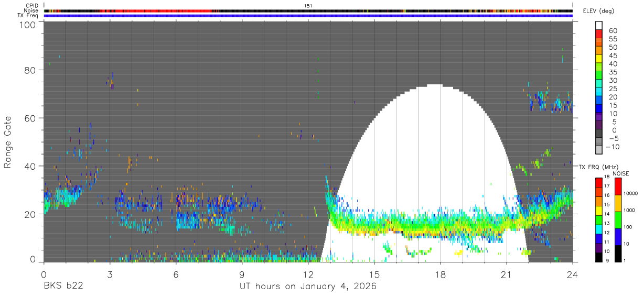Image resolution: width=644 pixels, height=297 pixels.
Task: Select the blue TX Freq strip
Action: click(x=308, y=16)
